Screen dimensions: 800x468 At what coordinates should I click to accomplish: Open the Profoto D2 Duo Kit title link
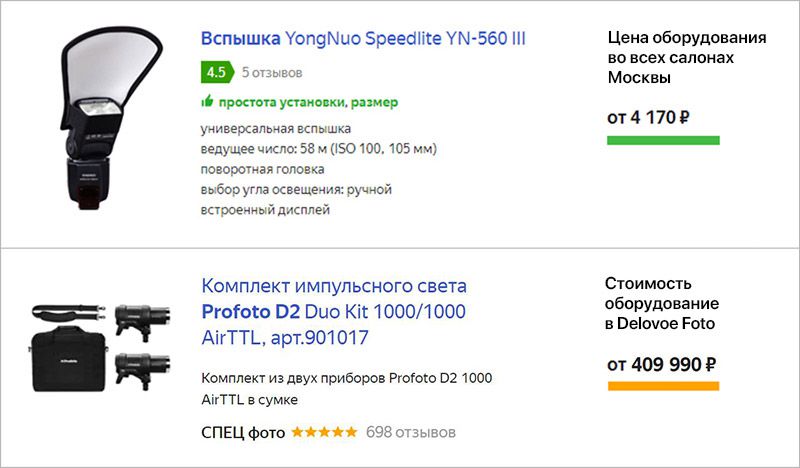[x=334, y=311]
